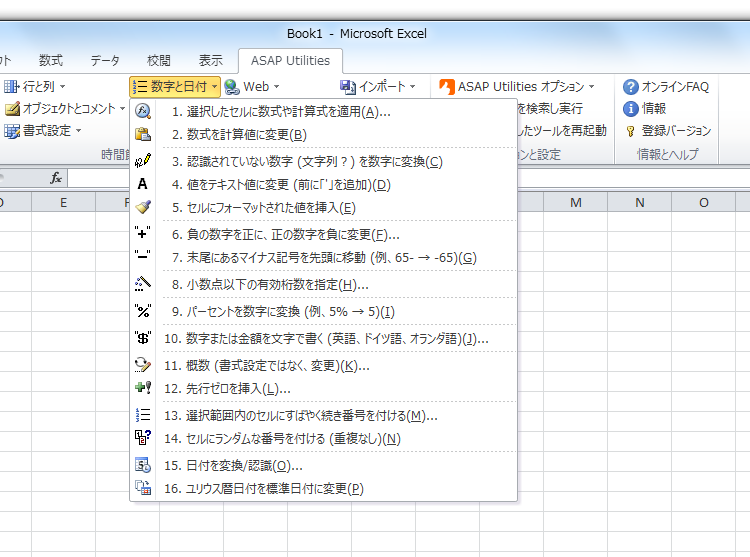Click the dollar sign icon beside item 10
Viewport: 750px width, 557px height.
(143, 338)
